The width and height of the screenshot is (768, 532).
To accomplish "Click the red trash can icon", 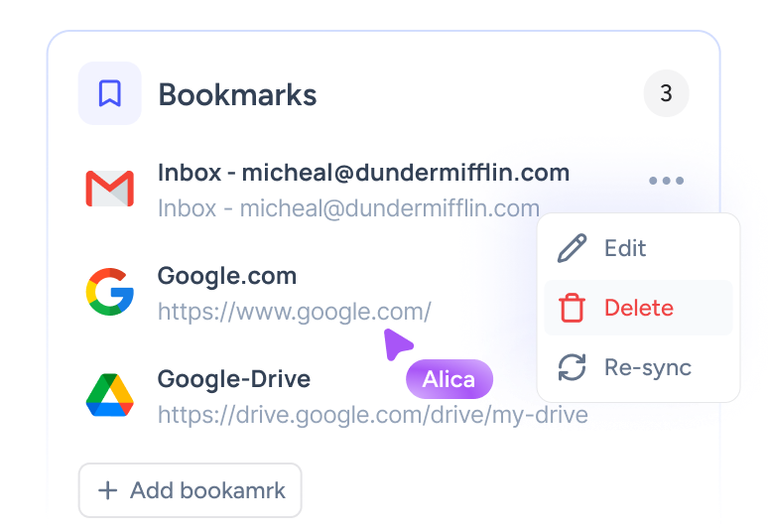I will [573, 308].
